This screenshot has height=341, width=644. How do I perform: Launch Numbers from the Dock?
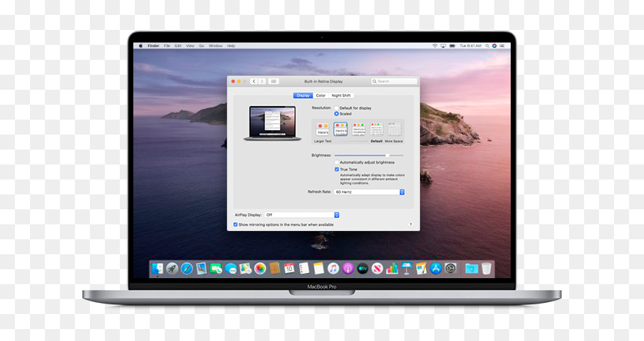[392, 268]
